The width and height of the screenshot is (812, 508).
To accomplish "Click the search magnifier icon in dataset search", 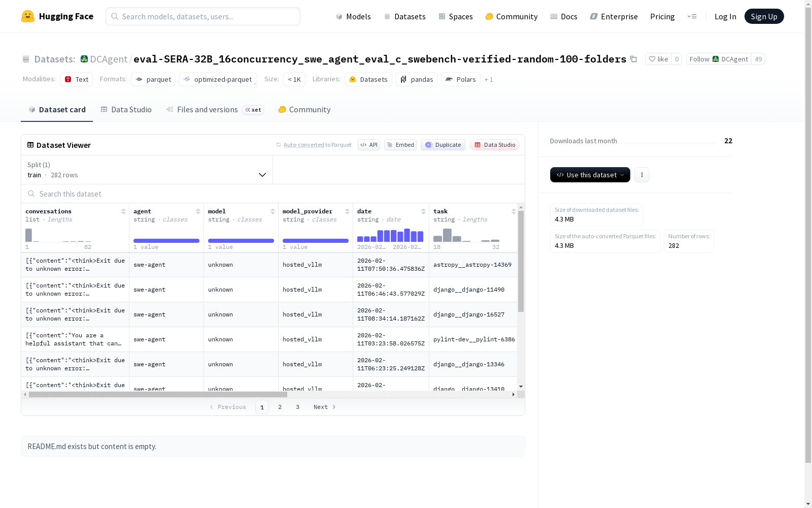I will [x=31, y=194].
